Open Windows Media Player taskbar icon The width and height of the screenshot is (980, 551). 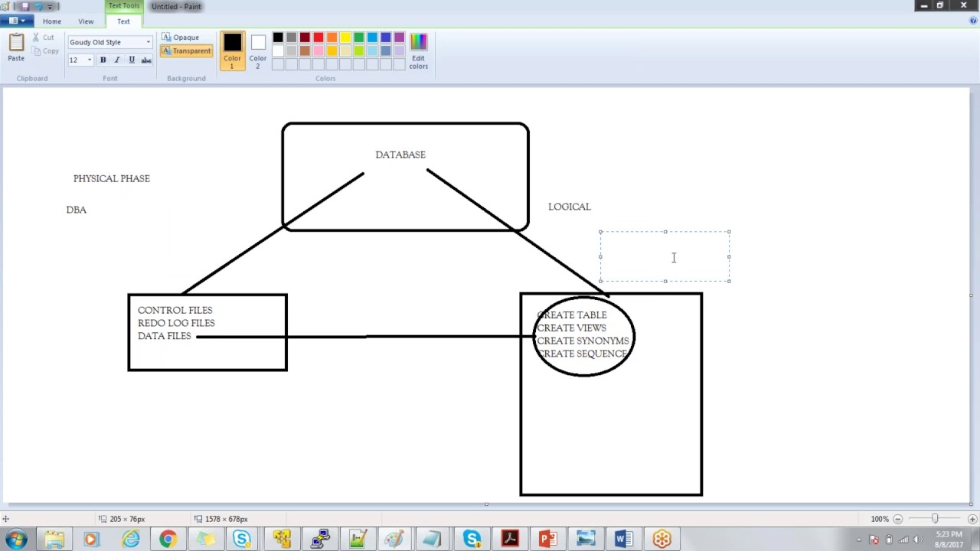coord(91,539)
